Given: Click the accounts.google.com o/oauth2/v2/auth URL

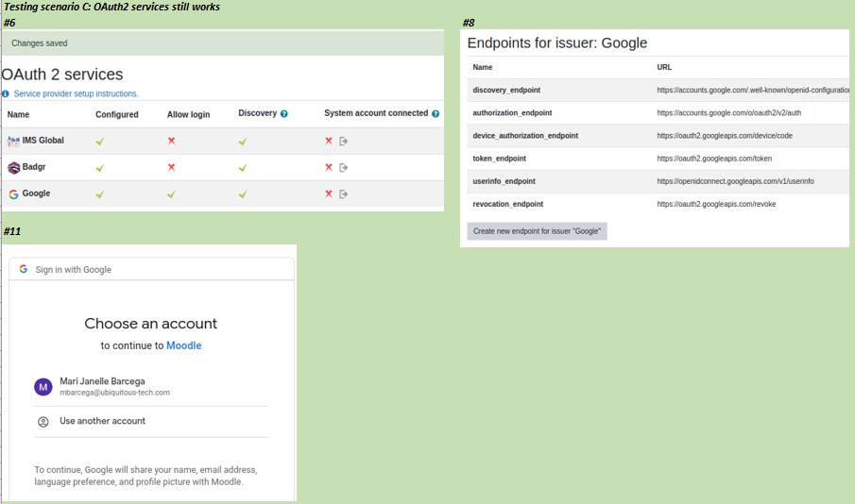Looking at the screenshot, I should coord(729,113).
